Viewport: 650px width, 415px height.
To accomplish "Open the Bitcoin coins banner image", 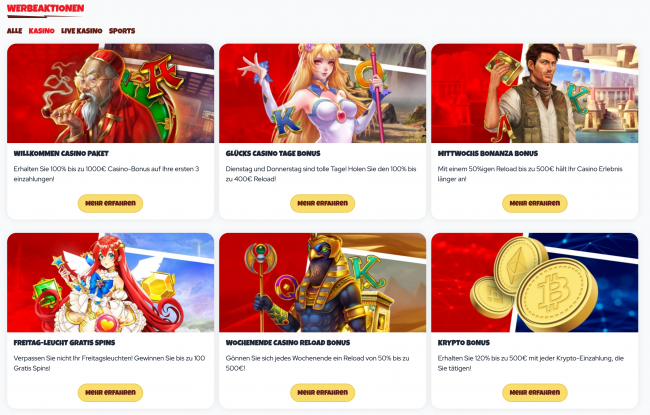I will [x=535, y=282].
